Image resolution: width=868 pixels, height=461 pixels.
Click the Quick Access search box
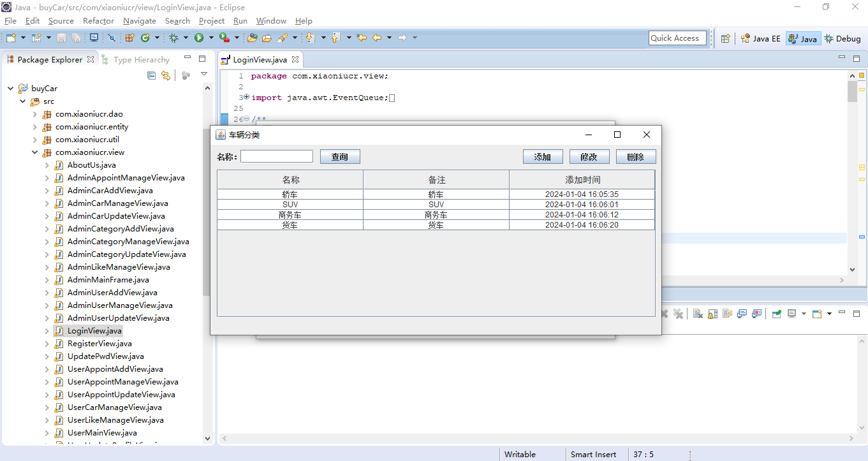(678, 38)
